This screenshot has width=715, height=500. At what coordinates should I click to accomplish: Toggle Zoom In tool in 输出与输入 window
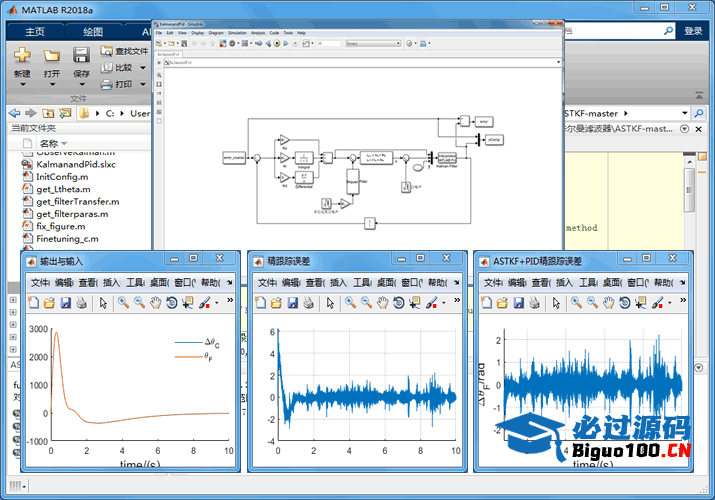click(123, 303)
